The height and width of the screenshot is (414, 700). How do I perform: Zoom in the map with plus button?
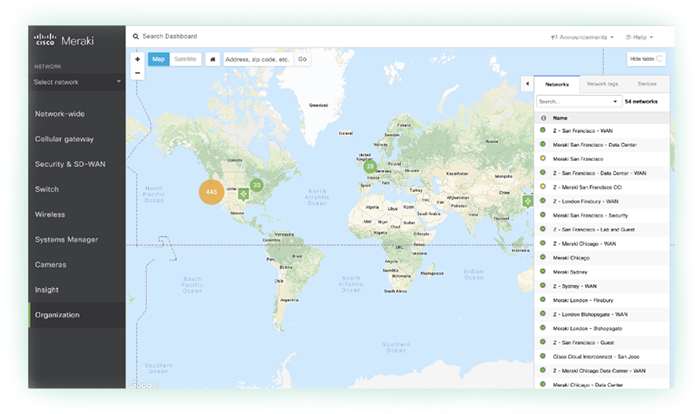point(138,59)
